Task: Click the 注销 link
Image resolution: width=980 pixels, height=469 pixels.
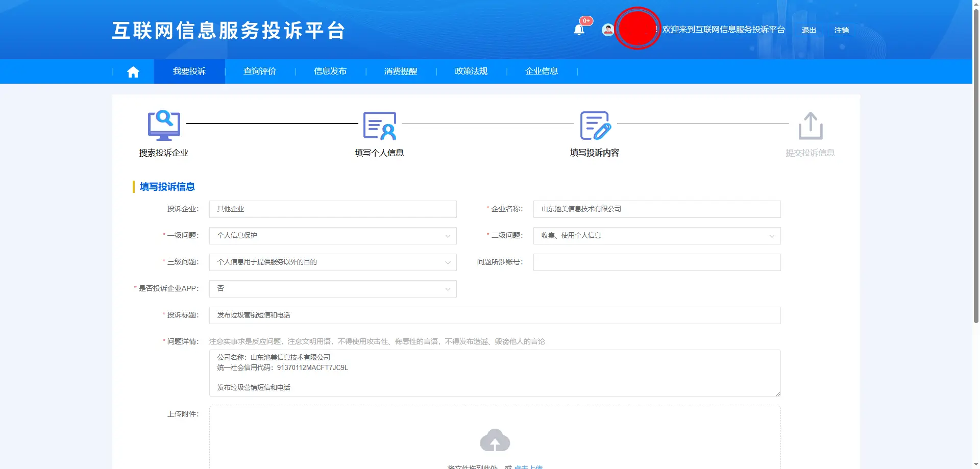Action: tap(841, 31)
